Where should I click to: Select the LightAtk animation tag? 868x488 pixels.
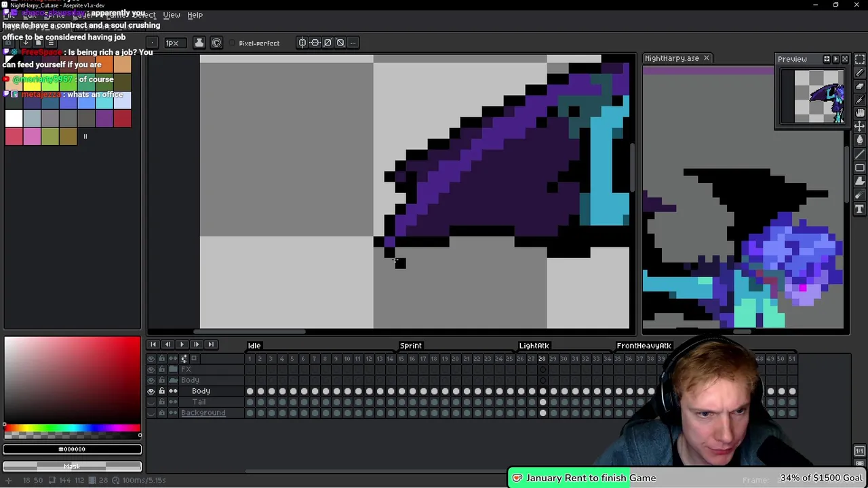pos(534,346)
